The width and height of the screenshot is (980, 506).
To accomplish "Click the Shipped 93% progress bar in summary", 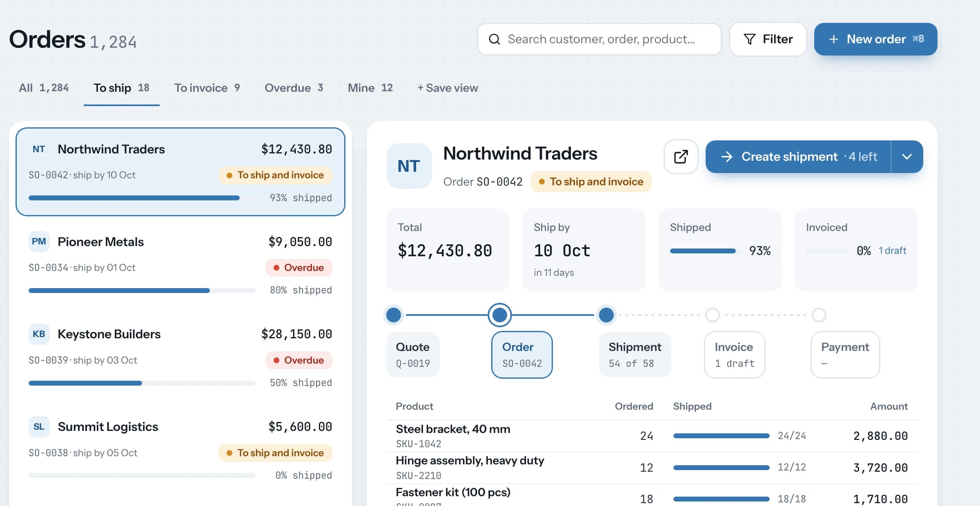I will click(x=705, y=251).
